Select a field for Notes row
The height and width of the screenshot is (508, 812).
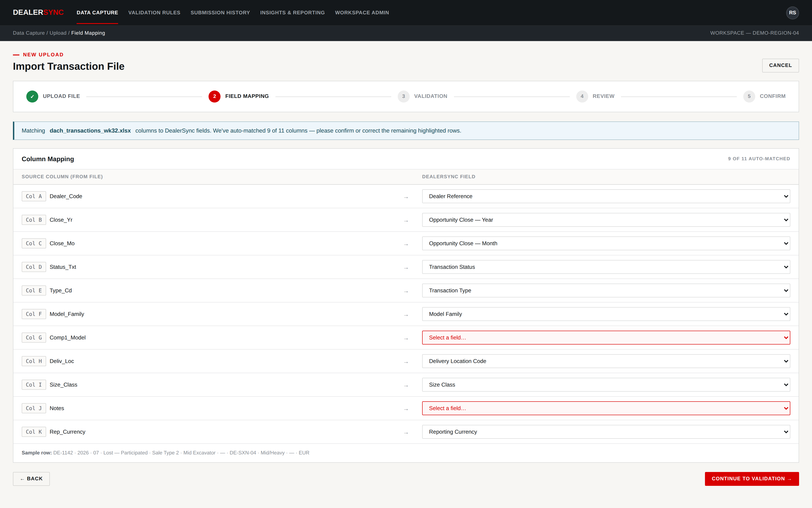pyautogui.click(x=606, y=408)
